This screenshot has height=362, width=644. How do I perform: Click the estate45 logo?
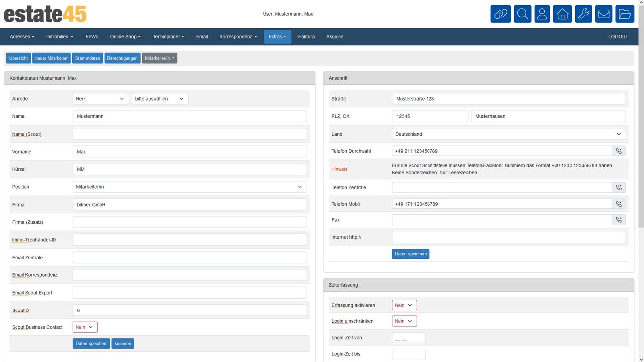tap(45, 14)
